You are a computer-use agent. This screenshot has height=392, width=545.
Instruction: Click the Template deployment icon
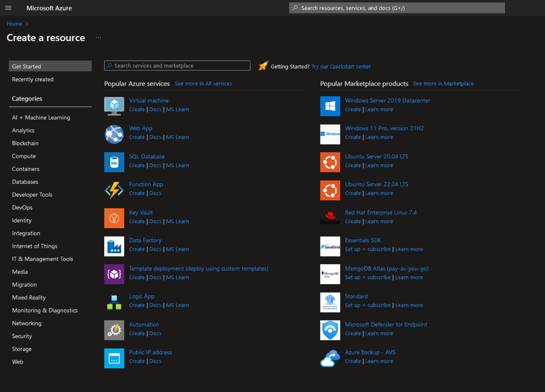[x=114, y=274]
